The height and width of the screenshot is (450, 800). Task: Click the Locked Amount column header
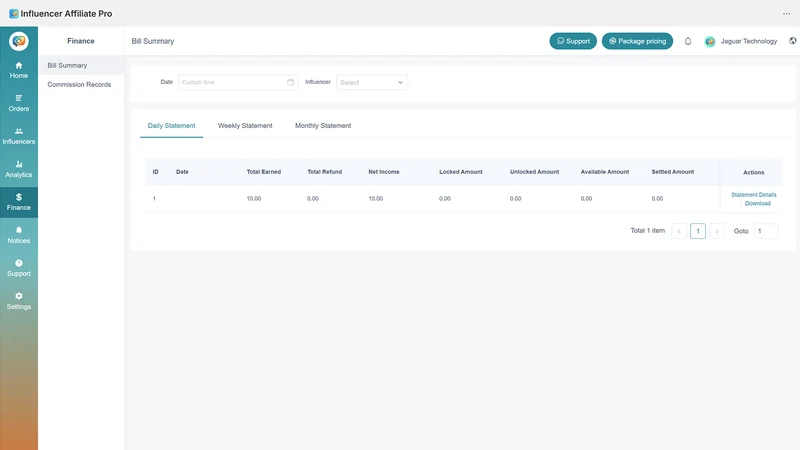tap(461, 172)
